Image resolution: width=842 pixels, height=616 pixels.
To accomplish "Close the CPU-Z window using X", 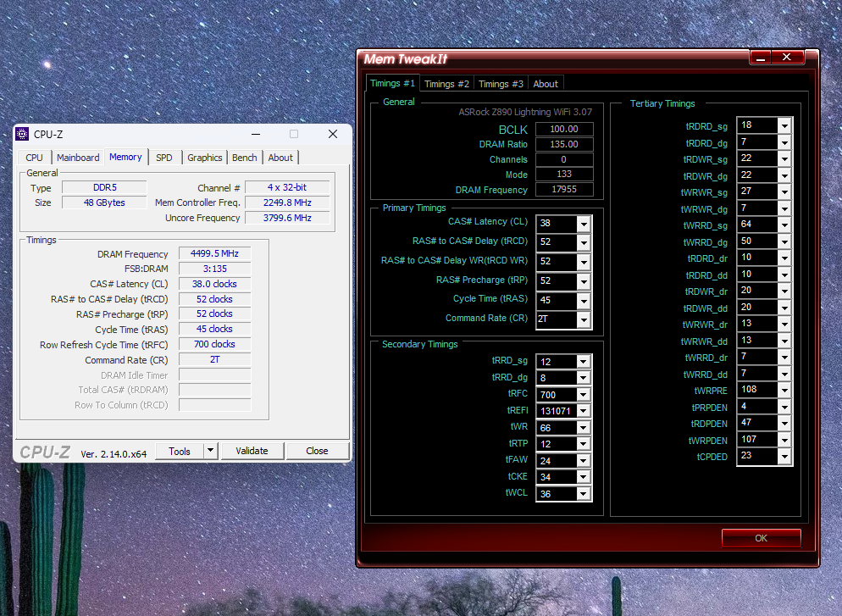I will click(x=333, y=134).
